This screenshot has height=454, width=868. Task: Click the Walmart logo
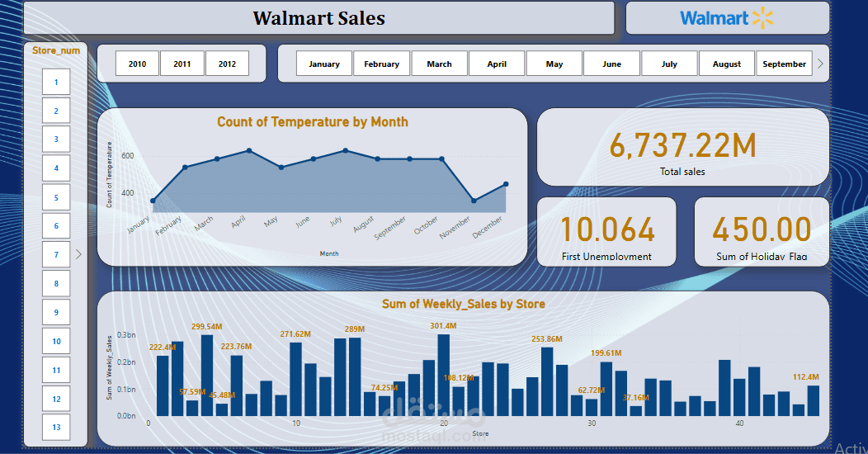click(727, 17)
